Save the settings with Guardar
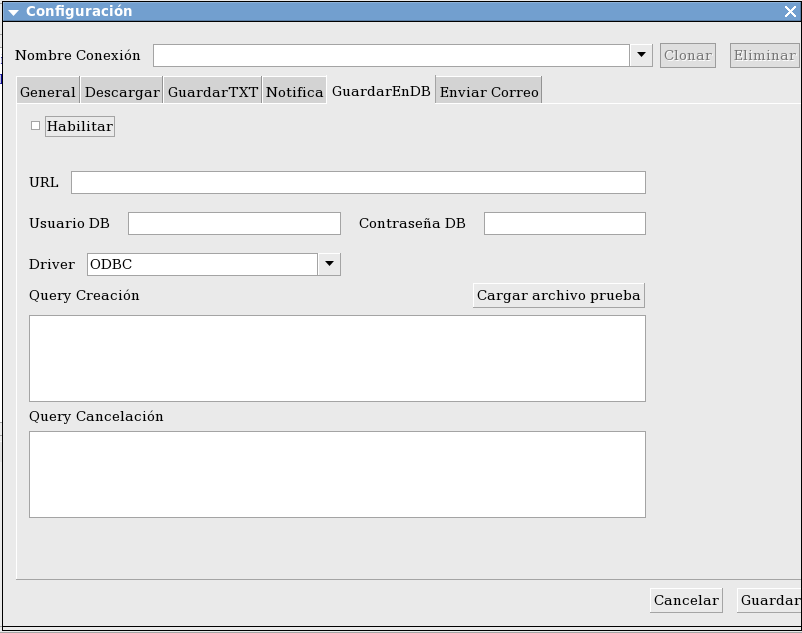This screenshot has height=633, width=802. 768,600
